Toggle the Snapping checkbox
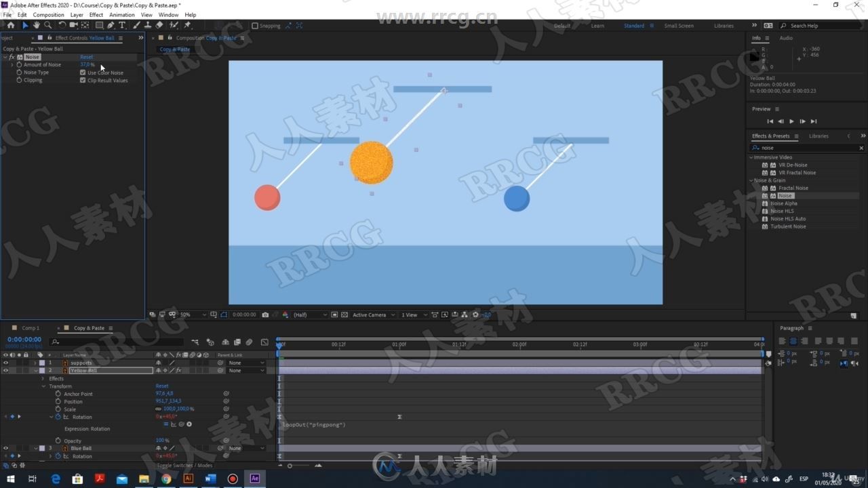 (255, 26)
